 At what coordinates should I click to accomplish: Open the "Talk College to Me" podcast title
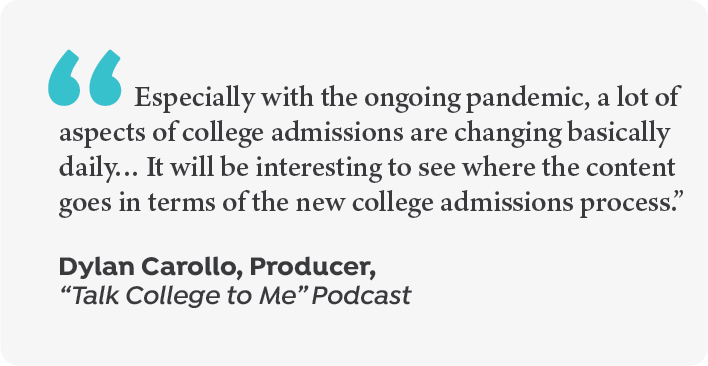pos(184,296)
